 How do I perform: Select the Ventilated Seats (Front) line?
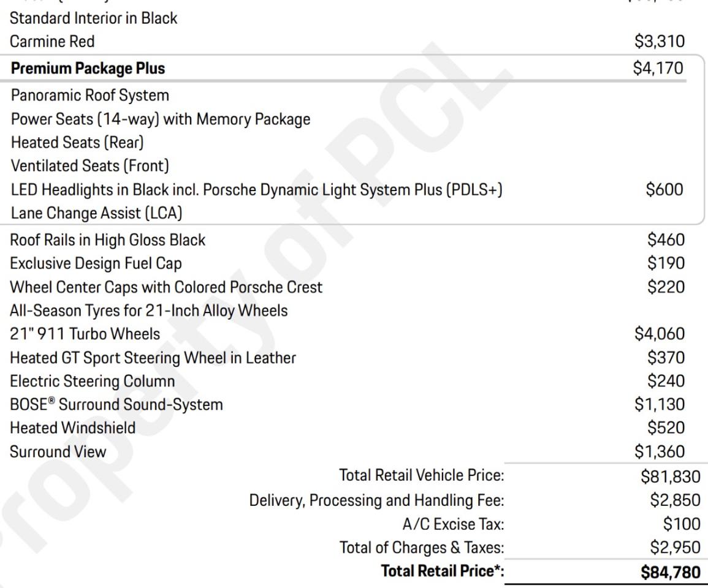(89, 165)
